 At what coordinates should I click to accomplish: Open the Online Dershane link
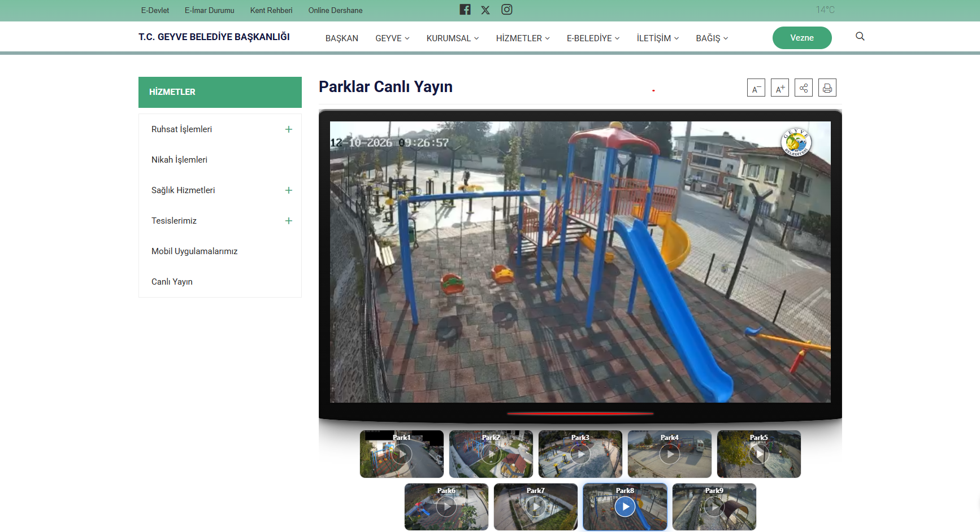pyautogui.click(x=335, y=10)
